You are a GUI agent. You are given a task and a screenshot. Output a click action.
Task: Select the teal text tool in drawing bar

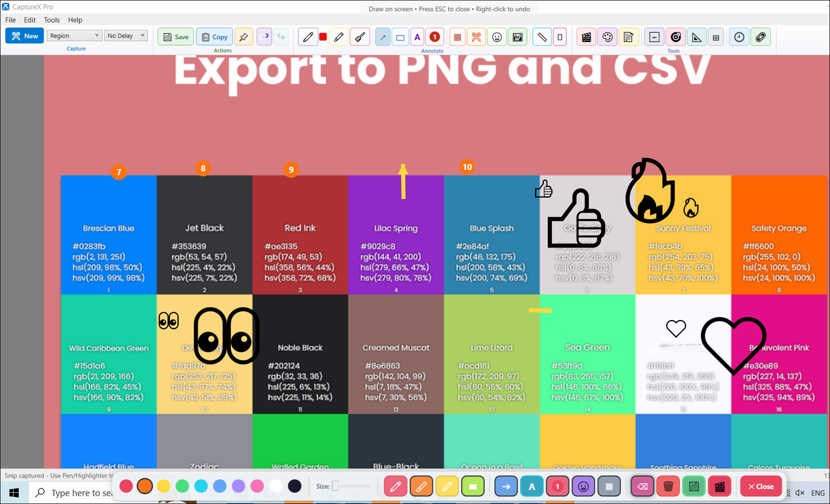coord(532,486)
